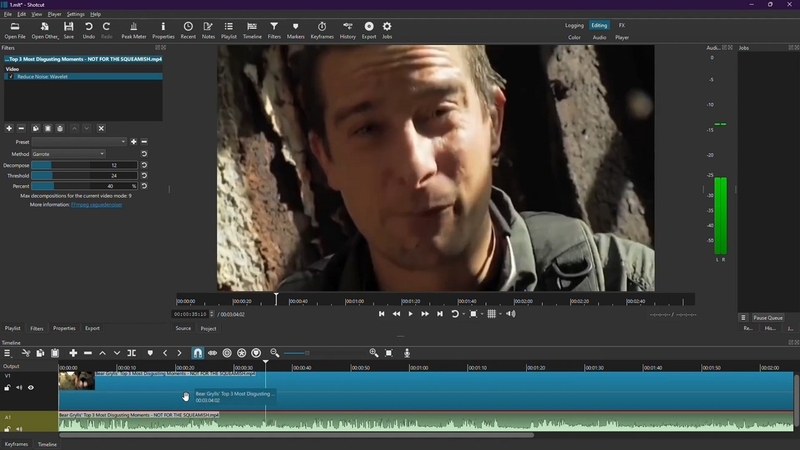Screen dimensions: 800x450
Task: Reset the Threshold value to default
Action: tap(144, 176)
